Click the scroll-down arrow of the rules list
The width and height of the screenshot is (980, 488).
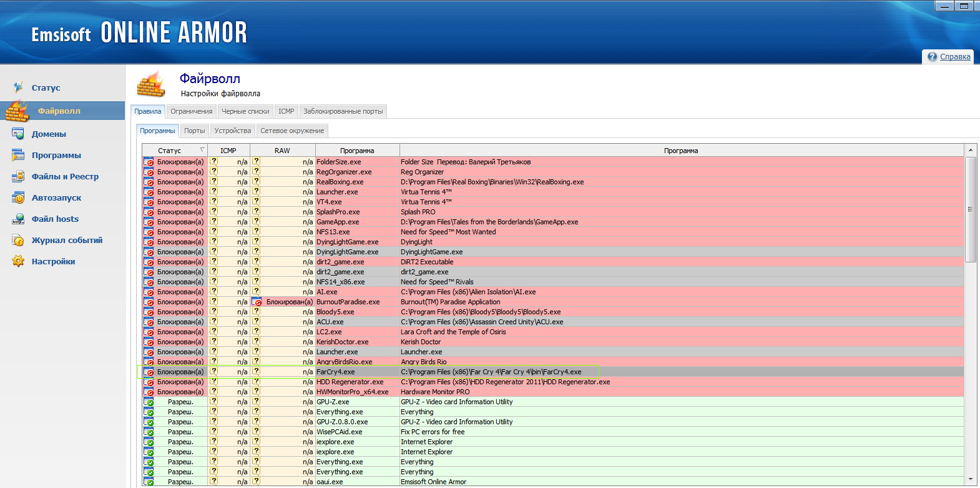point(970,480)
